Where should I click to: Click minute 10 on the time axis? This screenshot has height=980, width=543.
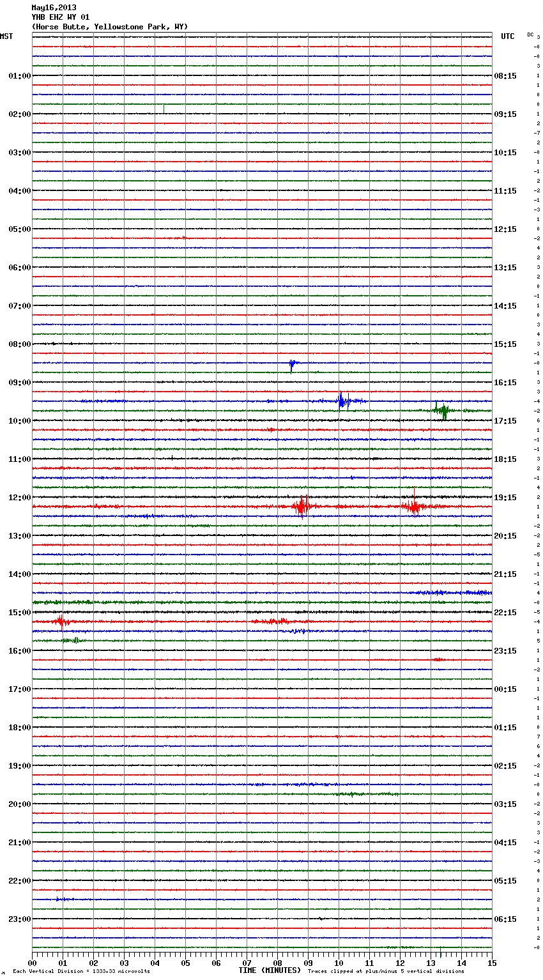point(339,963)
